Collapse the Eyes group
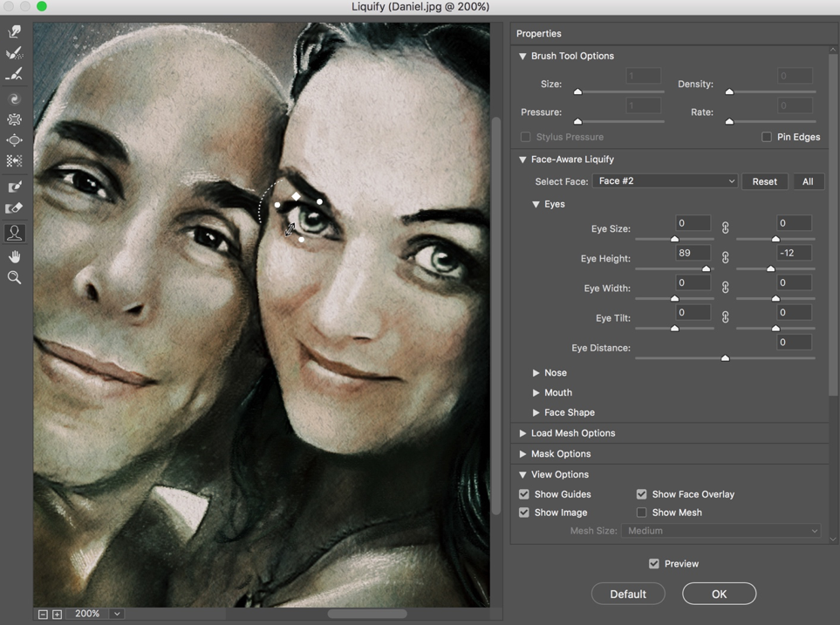 (536, 204)
